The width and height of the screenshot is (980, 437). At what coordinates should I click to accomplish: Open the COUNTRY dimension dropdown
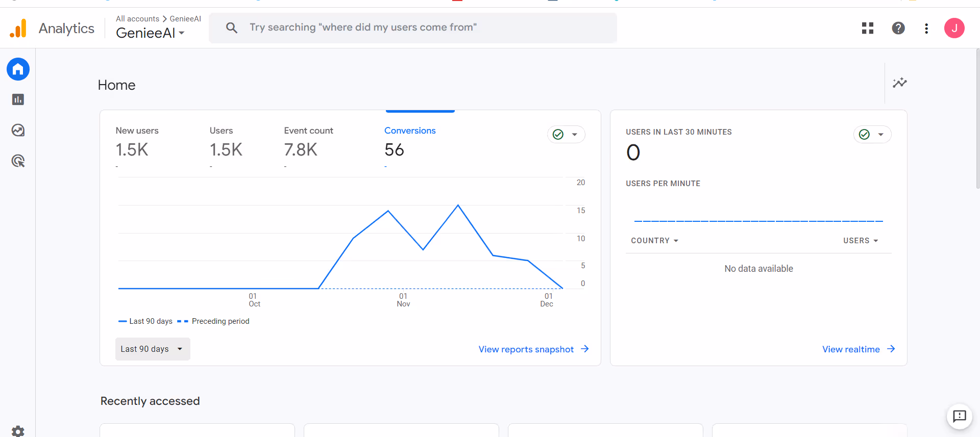click(x=655, y=241)
